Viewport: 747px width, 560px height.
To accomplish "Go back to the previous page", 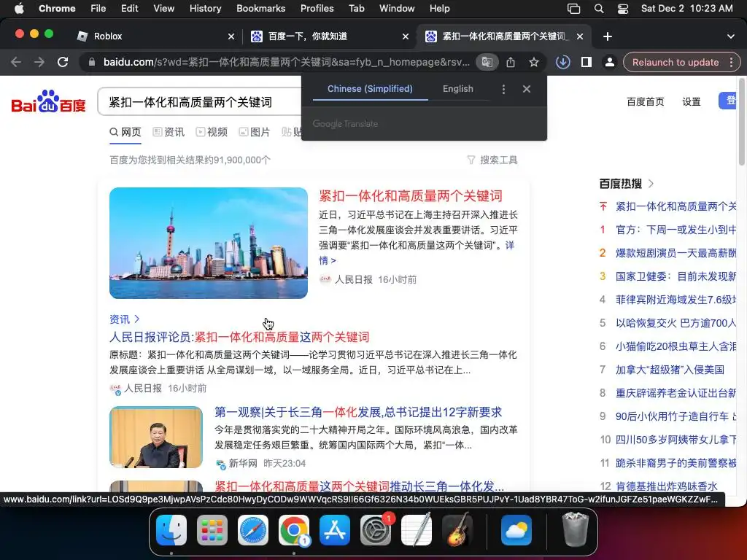I will (x=16, y=62).
